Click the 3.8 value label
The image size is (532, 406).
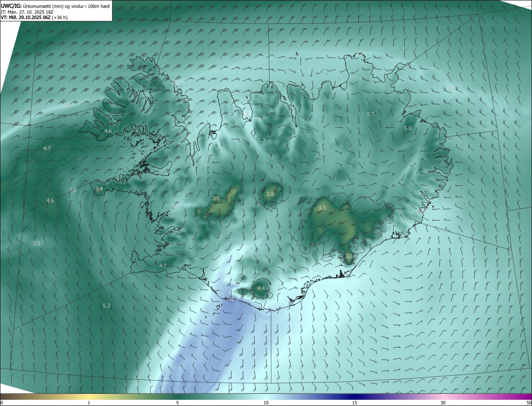click(270, 194)
